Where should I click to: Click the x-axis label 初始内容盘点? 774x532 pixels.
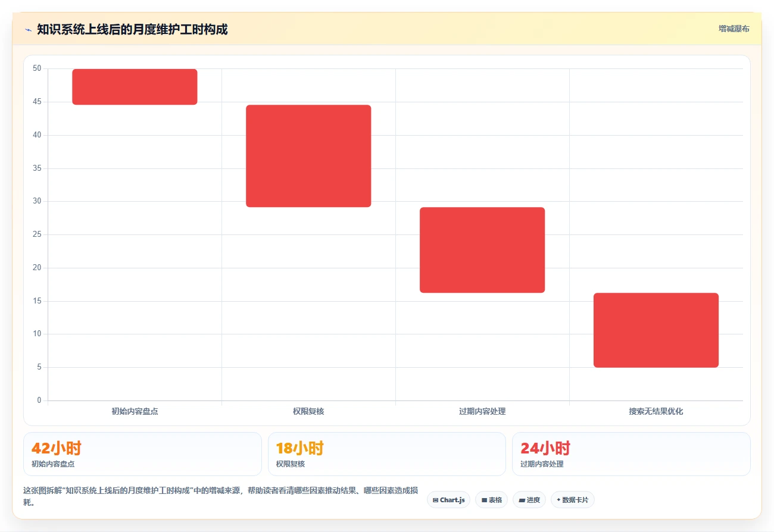tap(135, 411)
